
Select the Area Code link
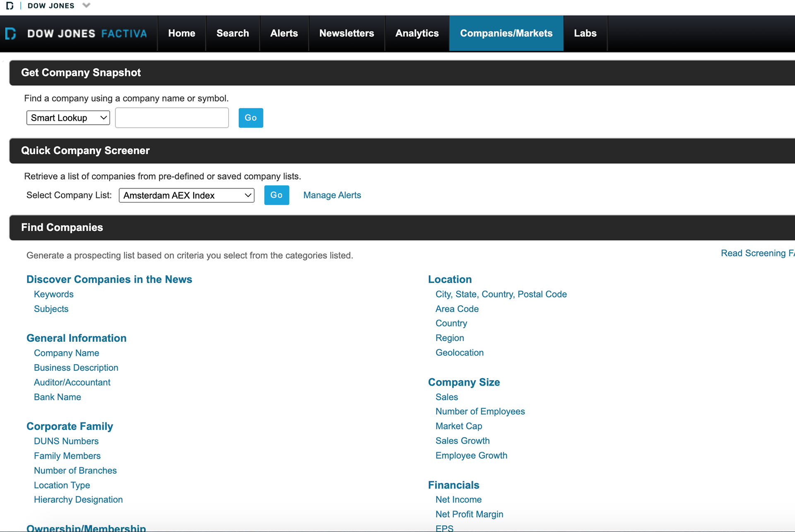click(457, 309)
